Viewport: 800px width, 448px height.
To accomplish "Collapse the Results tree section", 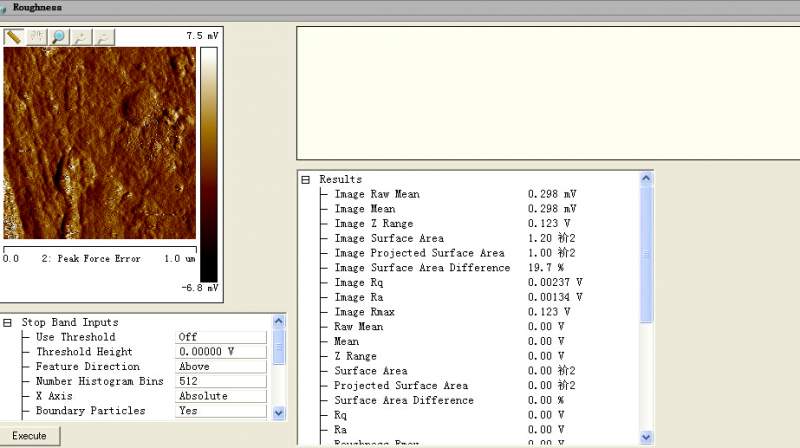I will (306, 179).
